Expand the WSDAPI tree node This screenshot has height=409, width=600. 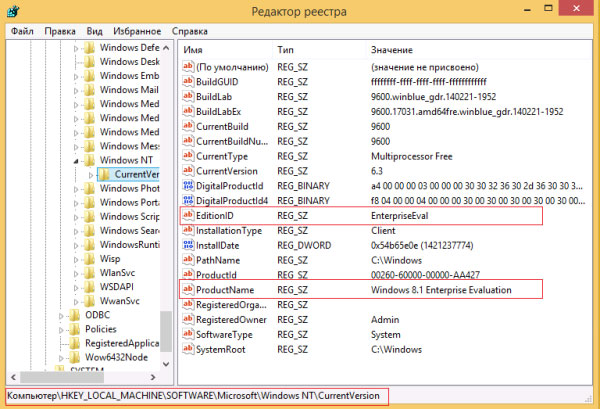tap(76, 288)
